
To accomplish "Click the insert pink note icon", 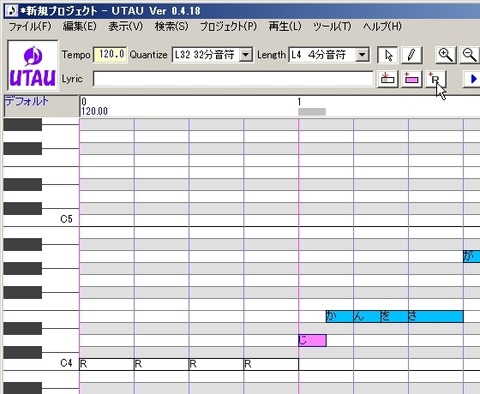I will click(412, 79).
